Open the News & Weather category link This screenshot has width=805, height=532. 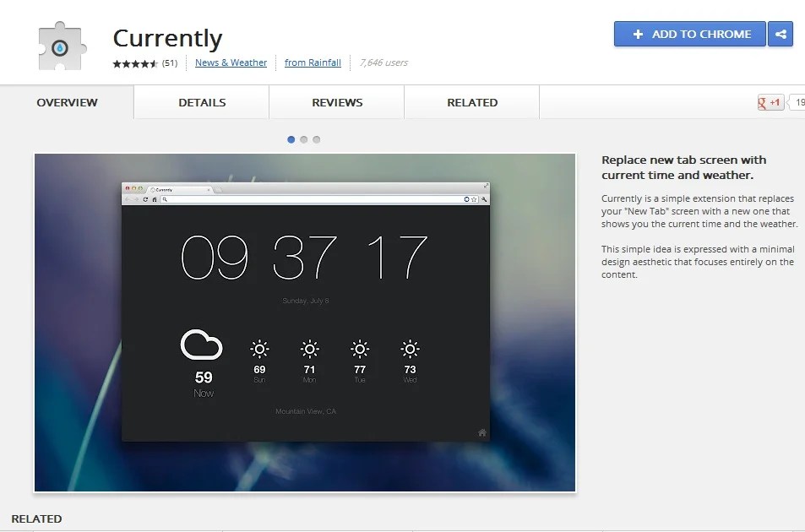[231, 62]
